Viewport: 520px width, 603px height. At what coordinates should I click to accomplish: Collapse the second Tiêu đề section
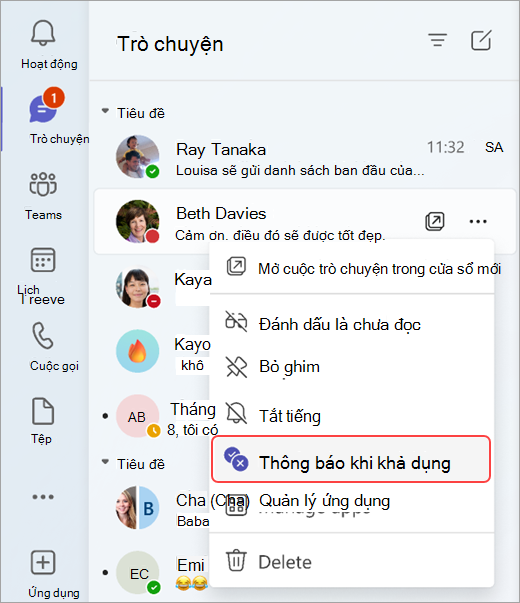click(105, 462)
